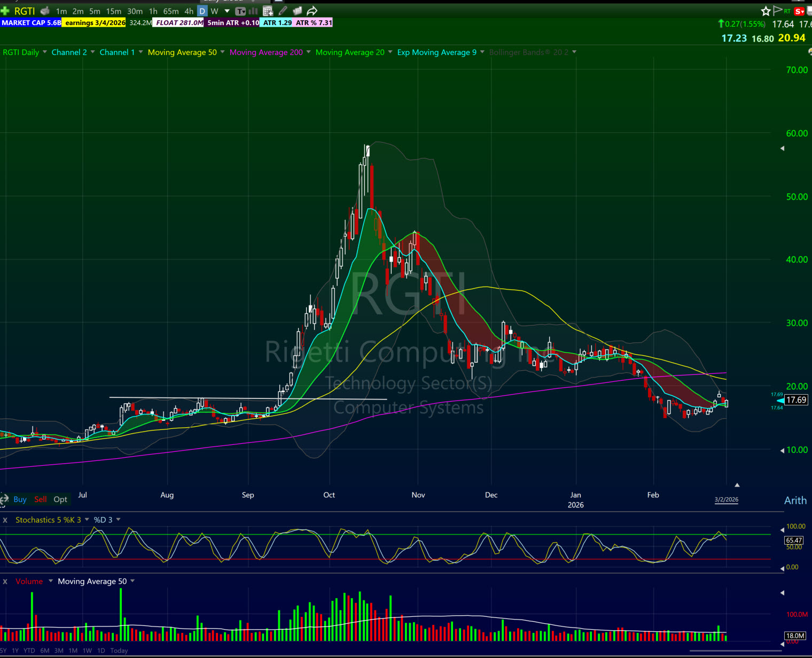Click the flag icon

[778, 11]
